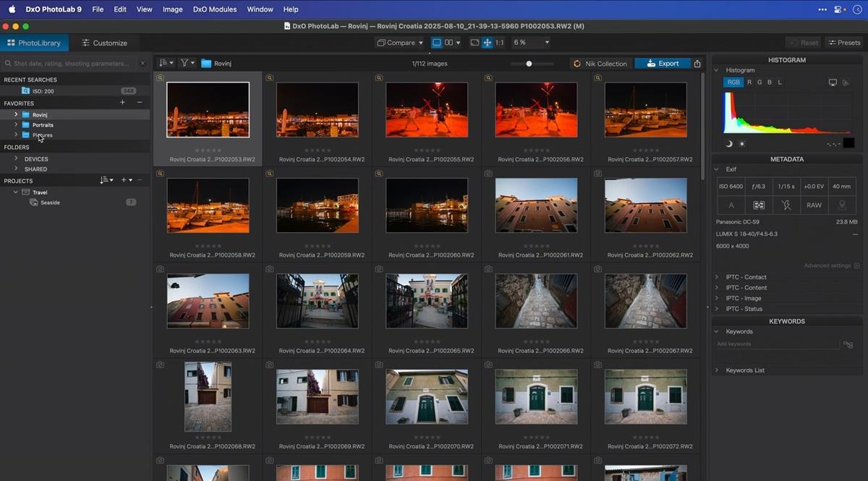
Task: Switch to the PhotoLibrary tab
Action: 34,43
